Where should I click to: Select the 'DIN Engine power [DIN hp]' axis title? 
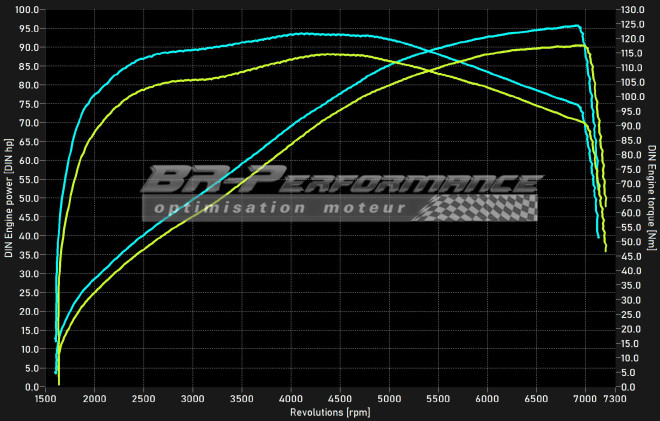point(9,198)
